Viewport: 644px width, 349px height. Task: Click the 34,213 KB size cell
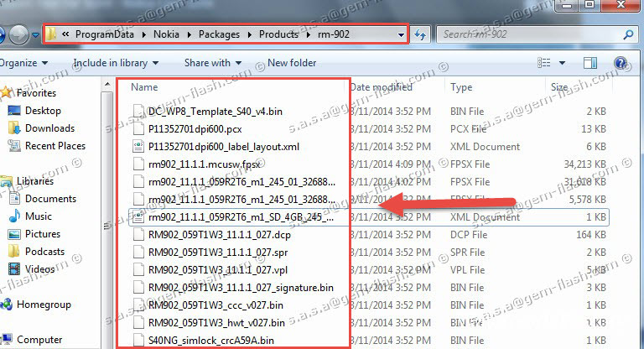pyautogui.click(x=584, y=164)
